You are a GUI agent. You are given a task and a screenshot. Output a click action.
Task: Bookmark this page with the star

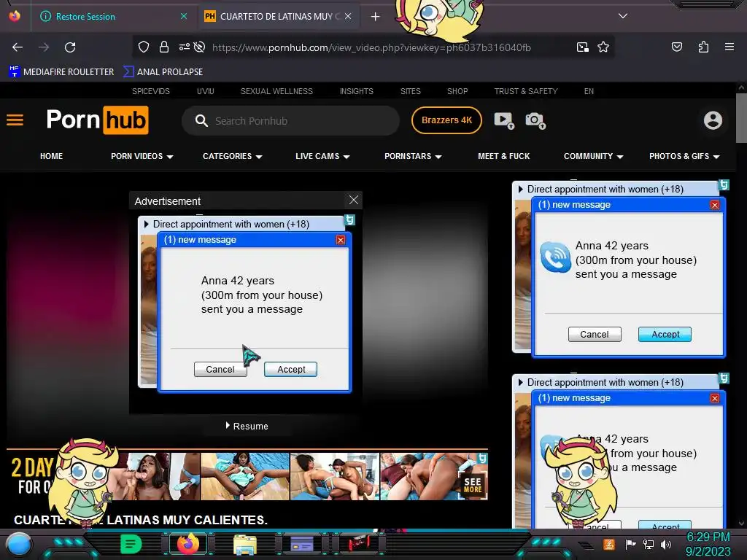[603, 47]
